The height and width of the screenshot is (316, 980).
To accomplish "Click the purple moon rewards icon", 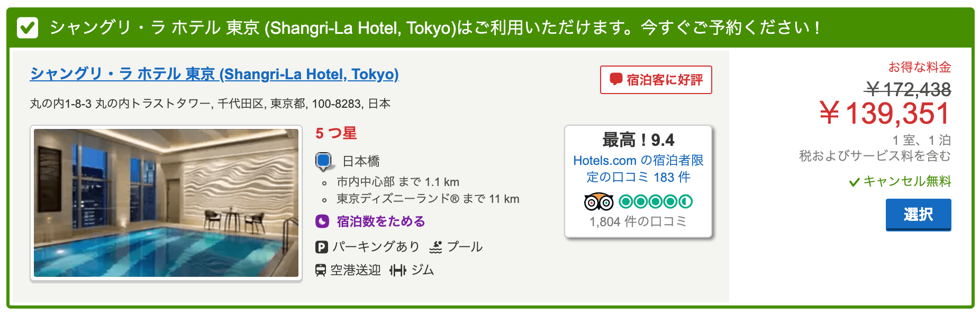I will 322,221.
